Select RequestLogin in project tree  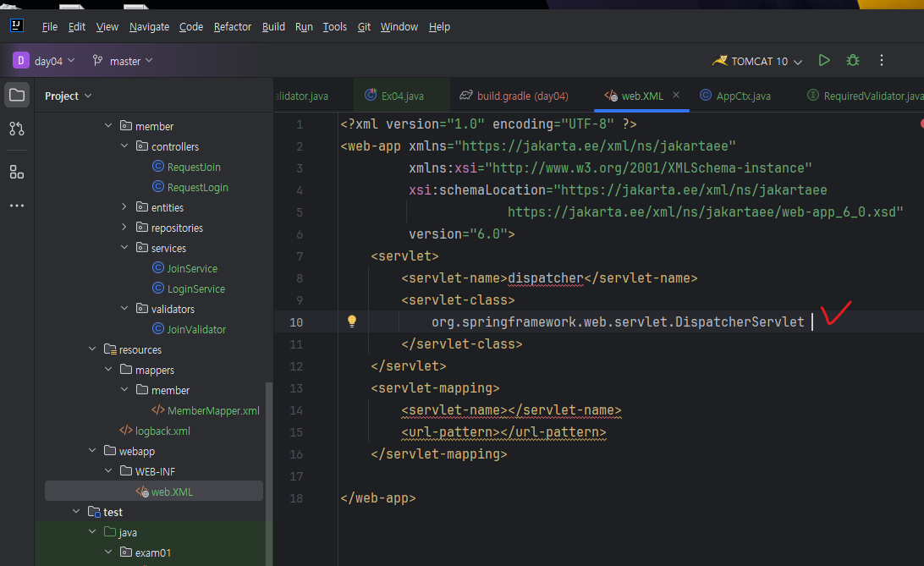pos(197,187)
